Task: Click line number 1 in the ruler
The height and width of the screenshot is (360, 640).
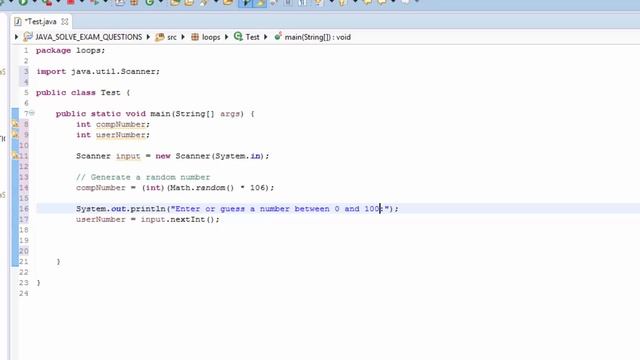Action: pos(26,51)
